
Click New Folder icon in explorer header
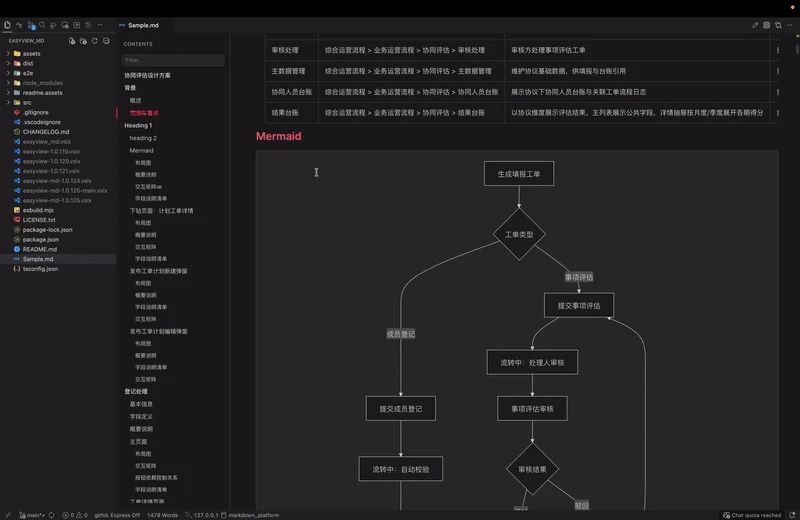(x=83, y=41)
